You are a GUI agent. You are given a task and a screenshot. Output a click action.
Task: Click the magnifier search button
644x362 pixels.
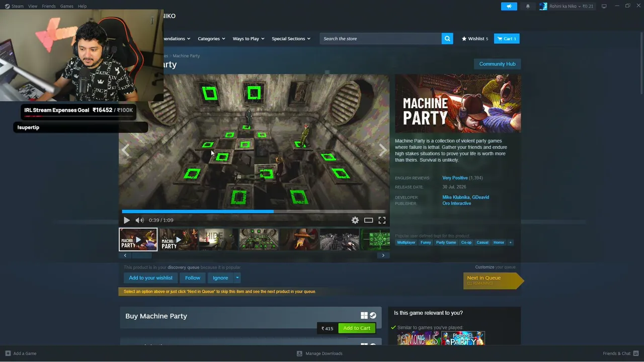pyautogui.click(x=447, y=39)
